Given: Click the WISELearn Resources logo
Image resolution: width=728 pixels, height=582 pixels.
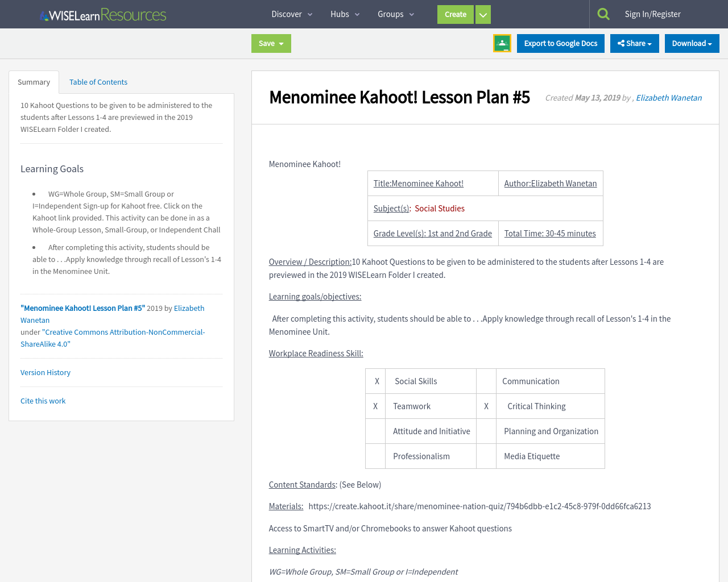Looking at the screenshot, I should click(102, 14).
